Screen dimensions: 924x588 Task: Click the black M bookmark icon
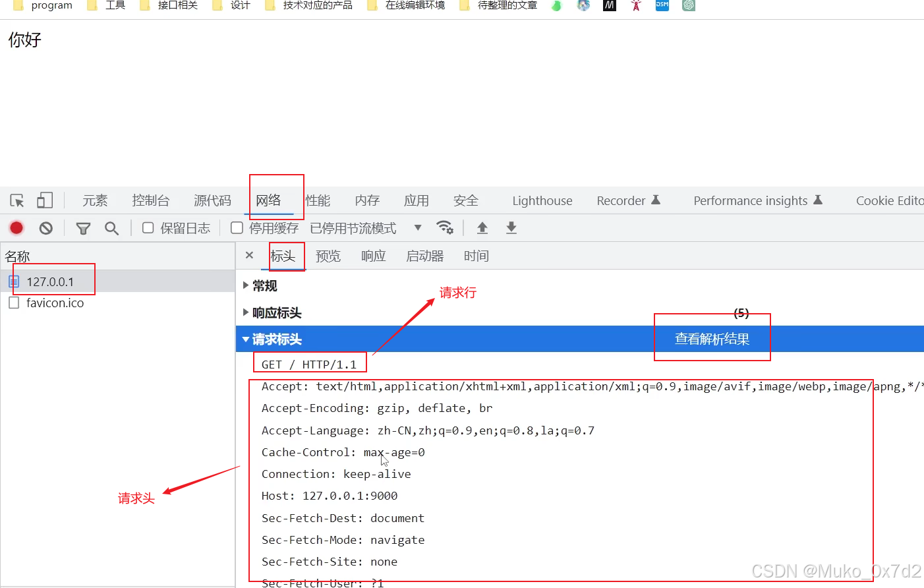click(610, 5)
